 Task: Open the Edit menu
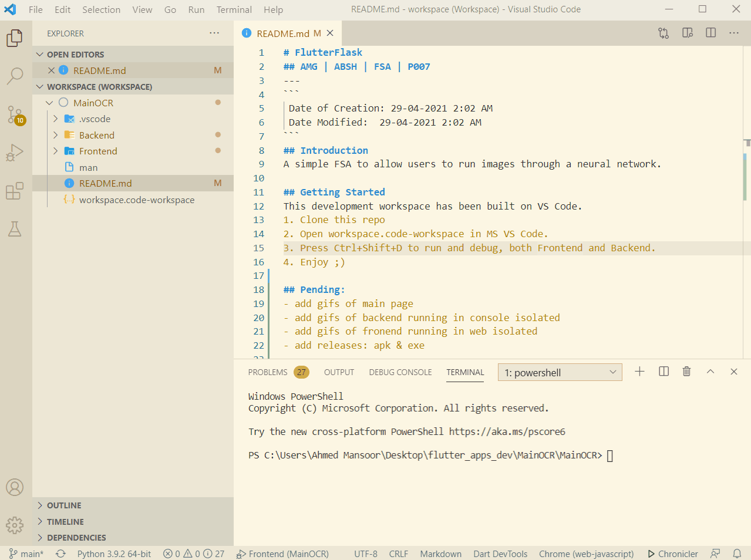tap(63, 9)
